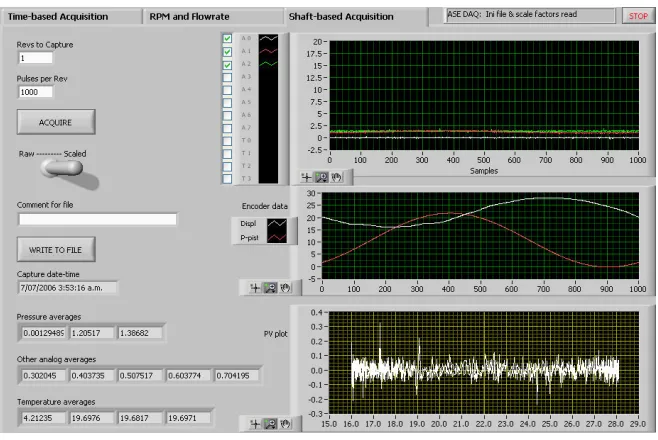
Task: Click A0 white plot line sample
Action: [x=268, y=39]
